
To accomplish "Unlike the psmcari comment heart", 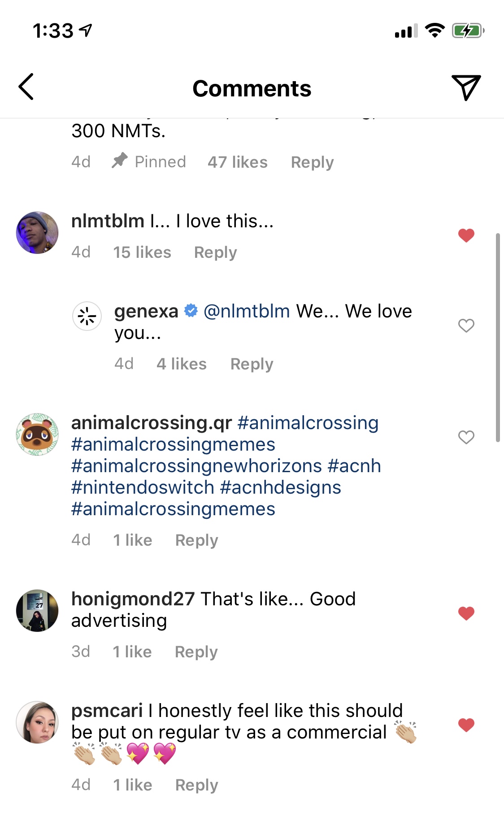I will coord(466,725).
